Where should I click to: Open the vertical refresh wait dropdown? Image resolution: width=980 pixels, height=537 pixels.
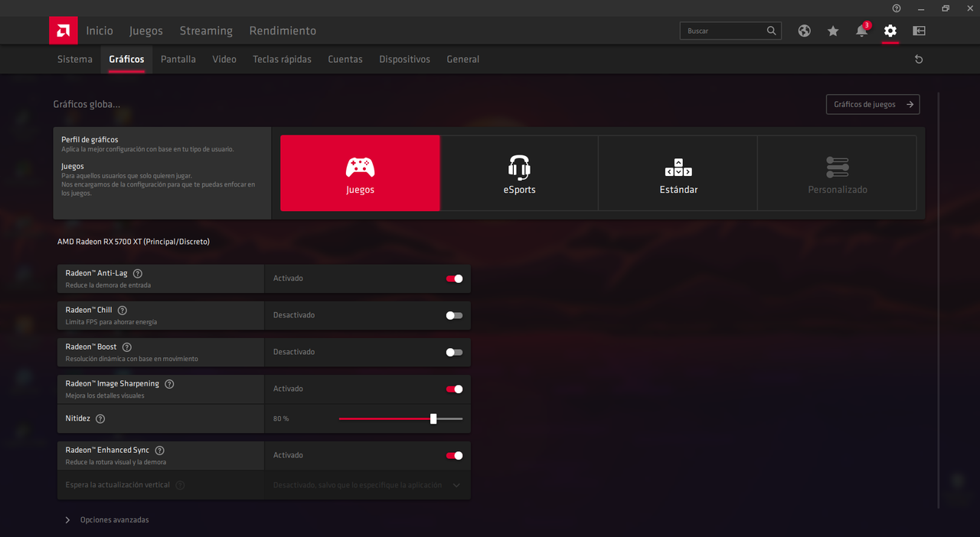pos(367,485)
